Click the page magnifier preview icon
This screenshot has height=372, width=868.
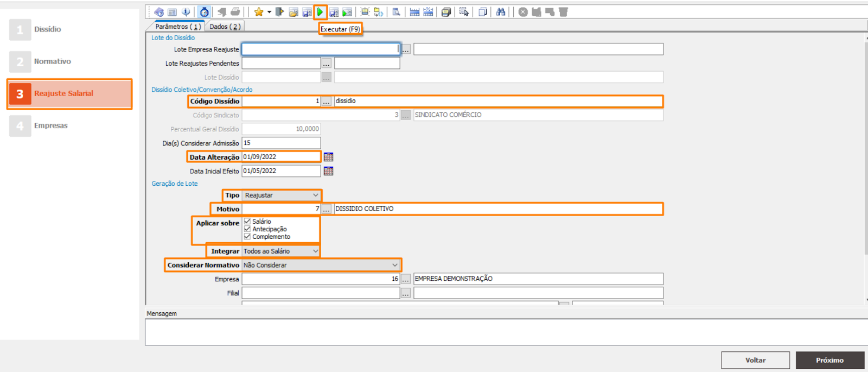coord(397,12)
